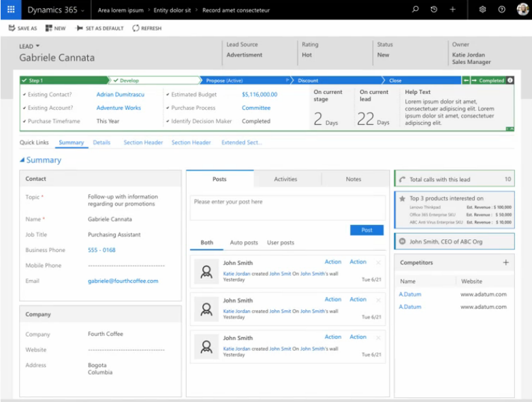Open the Details tab

(x=101, y=142)
